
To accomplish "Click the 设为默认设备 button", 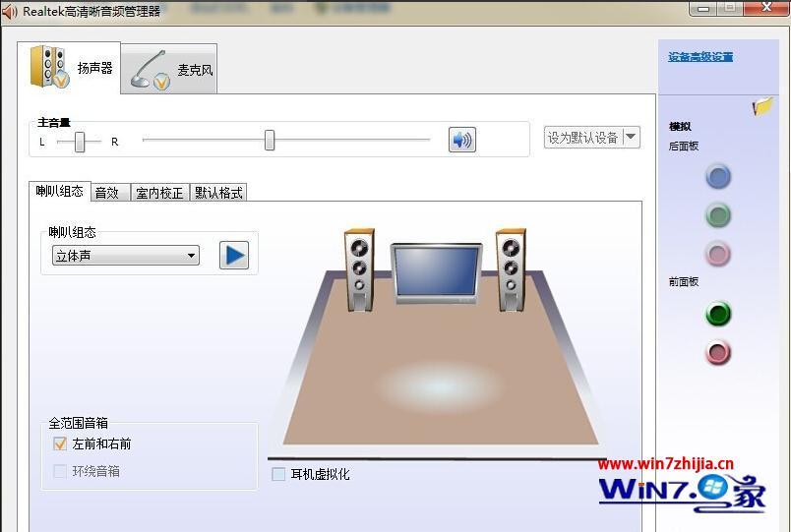I will (583, 137).
